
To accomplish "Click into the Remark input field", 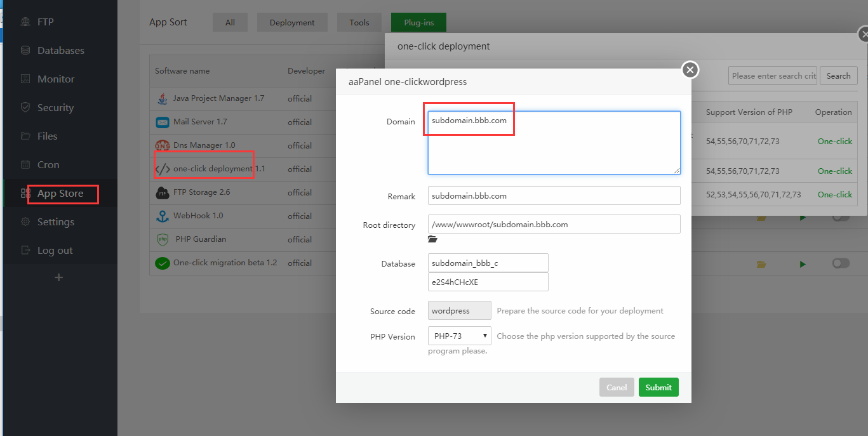I will click(x=554, y=195).
